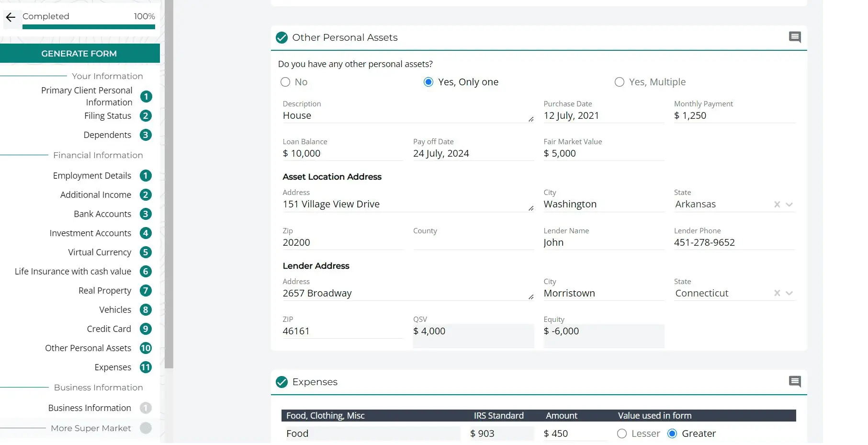This screenshot has width=868, height=445.
Task: Click step badge 3 next to Bank Accounts
Action: click(146, 214)
